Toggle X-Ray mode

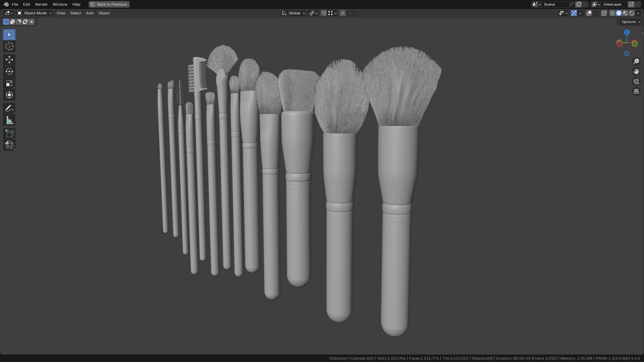[604, 13]
